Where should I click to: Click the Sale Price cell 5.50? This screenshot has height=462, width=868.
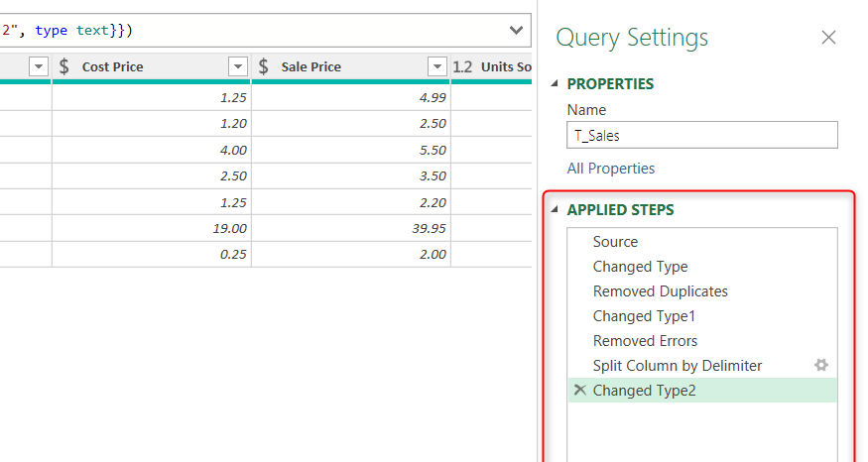(351, 150)
